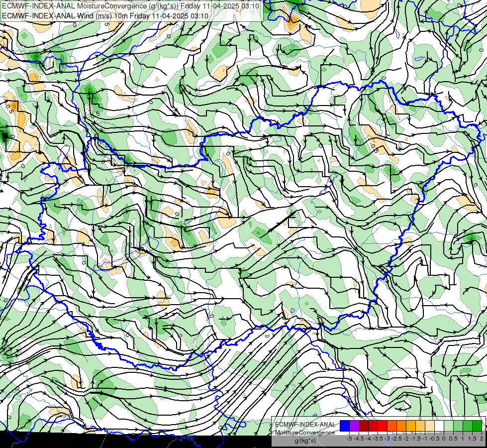The width and height of the screenshot is (487, 448).
Task: Click the light green swatch between 0.5 and 1
Action: click(458, 426)
